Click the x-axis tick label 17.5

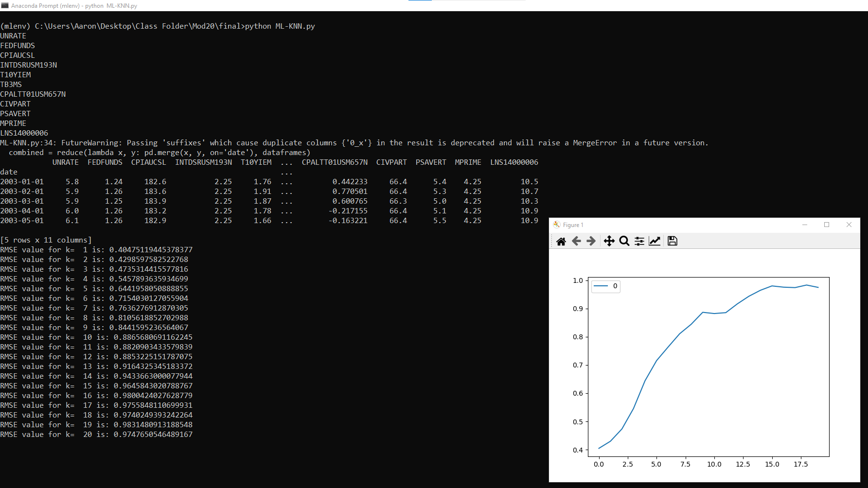pos(801,464)
